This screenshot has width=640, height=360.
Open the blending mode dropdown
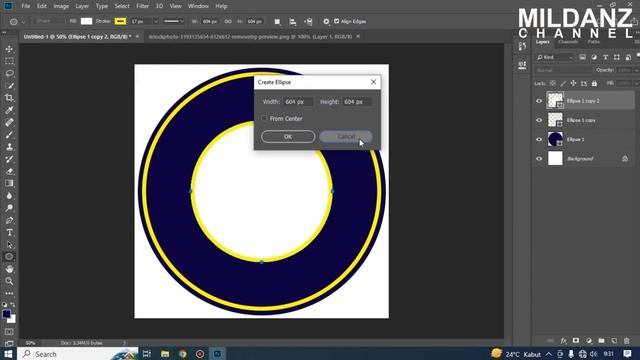click(563, 70)
